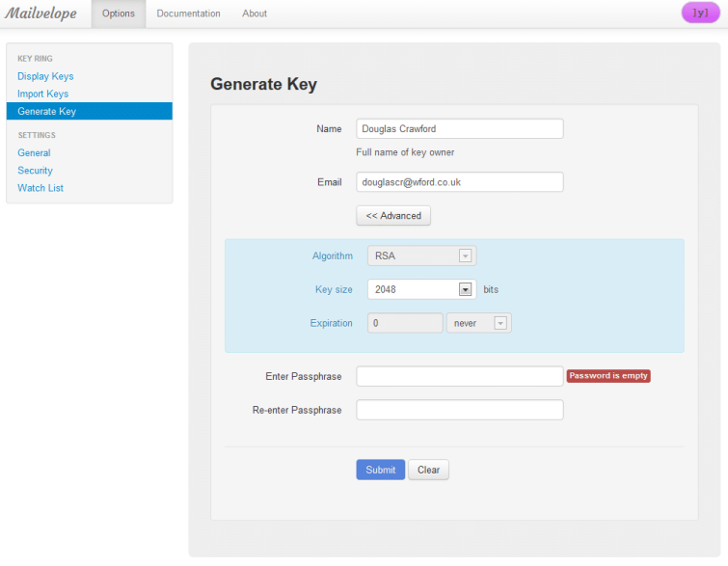Click the SETTINGS section label
728x566 pixels.
(x=37, y=135)
